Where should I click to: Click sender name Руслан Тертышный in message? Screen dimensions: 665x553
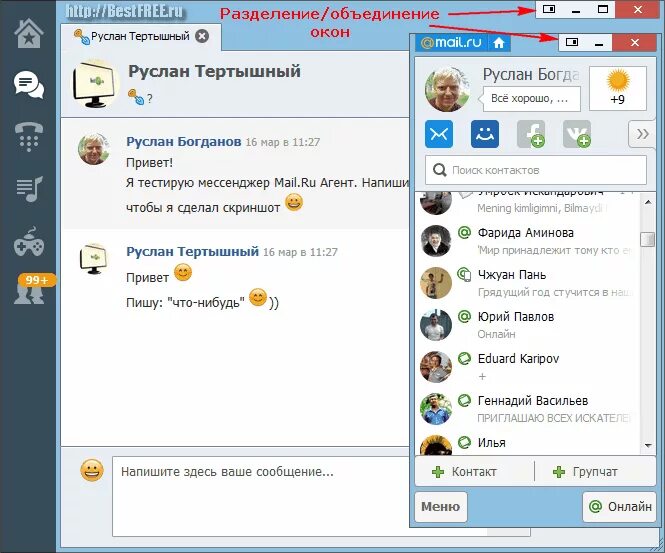pos(193,251)
